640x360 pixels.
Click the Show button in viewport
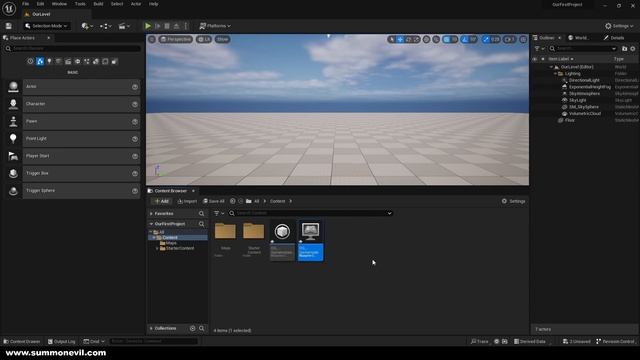[222, 39]
